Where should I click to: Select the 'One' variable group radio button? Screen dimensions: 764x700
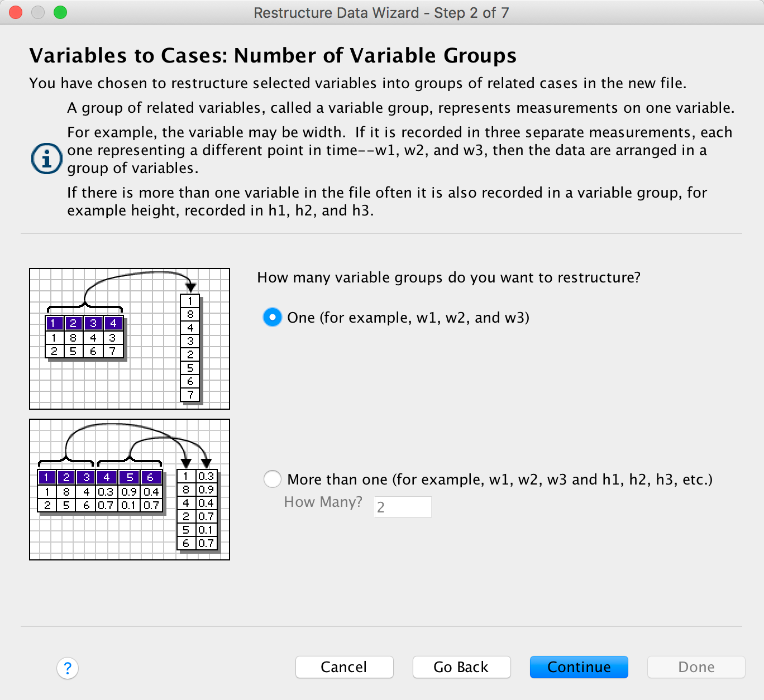(x=273, y=318)
